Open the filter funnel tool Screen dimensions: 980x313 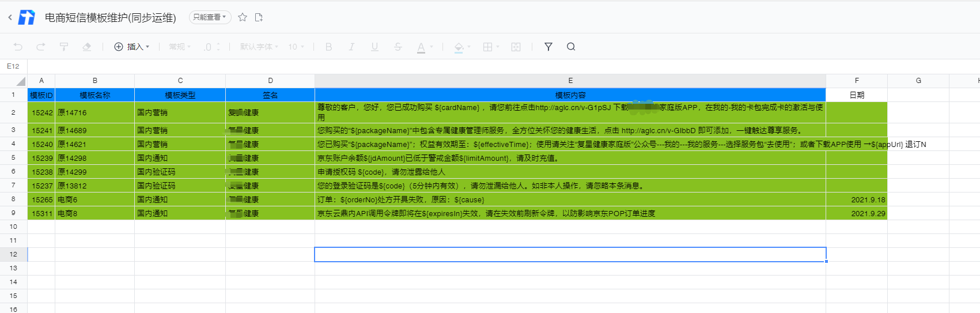point(548,47)
